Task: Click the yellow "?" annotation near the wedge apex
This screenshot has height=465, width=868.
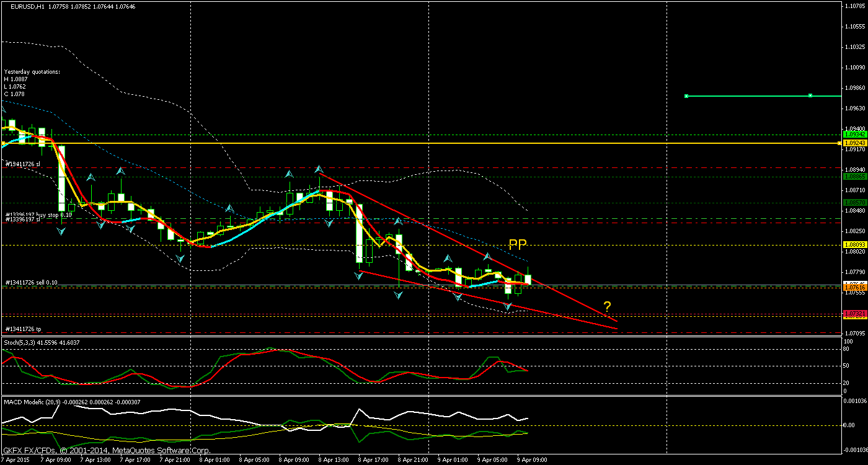Action: tap(608, 306)
